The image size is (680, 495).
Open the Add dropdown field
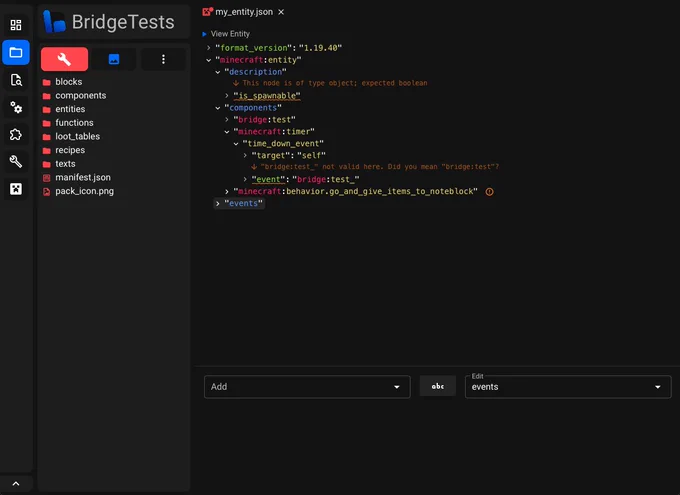point(307,387)
